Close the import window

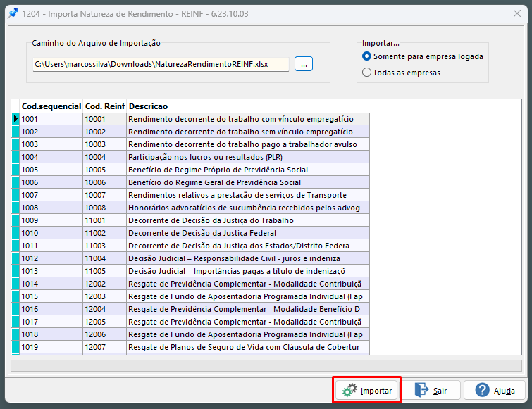(517, 13)
